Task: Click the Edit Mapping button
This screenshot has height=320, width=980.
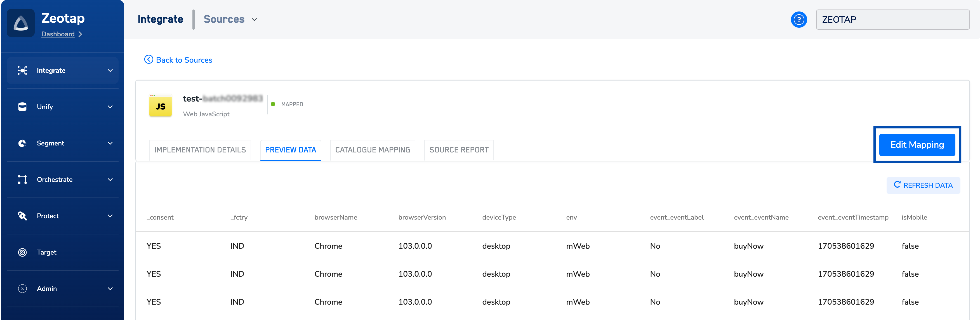Action: tap(917, 145)
